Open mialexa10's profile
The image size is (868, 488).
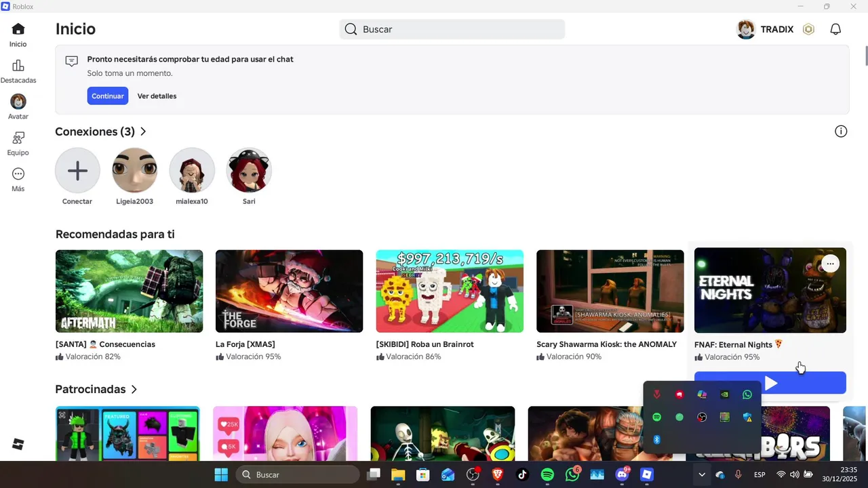pos(192,170)
